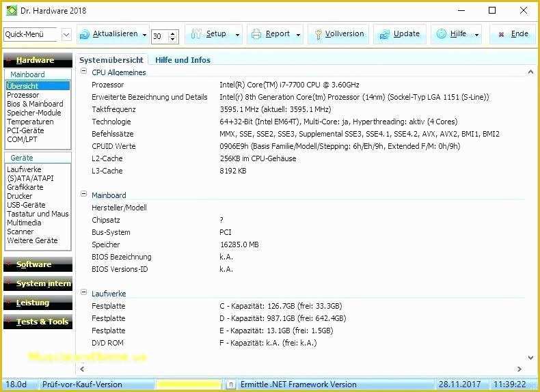Click vertical scrollbar down arrow
The width and height of the screenshot is (540, 392).
click(530, 358)
